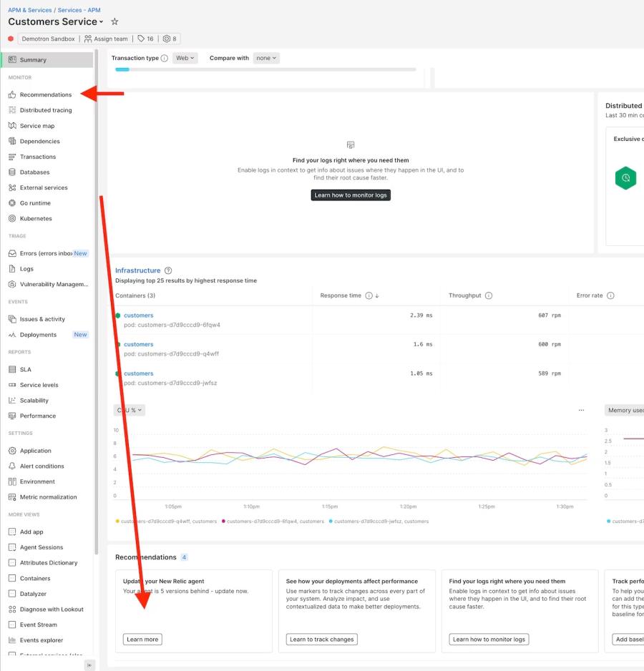The width and height of the screenshot is (644, 671).
Task: Click the Response time info icon
Action: tap(369, 295)
